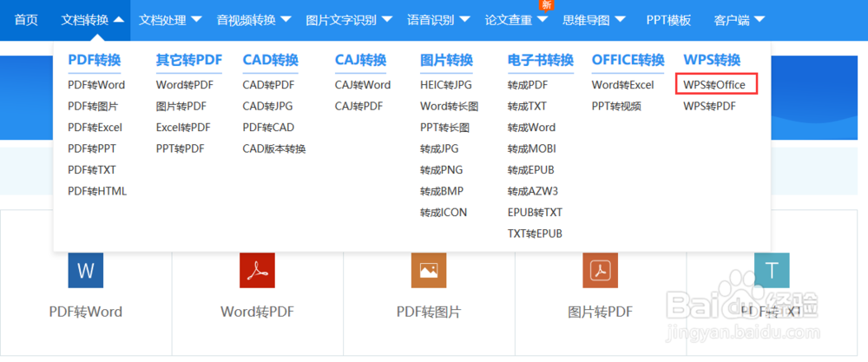Expand the 思维导图 dropdown
868x362 pixels.
coord(620,21)
